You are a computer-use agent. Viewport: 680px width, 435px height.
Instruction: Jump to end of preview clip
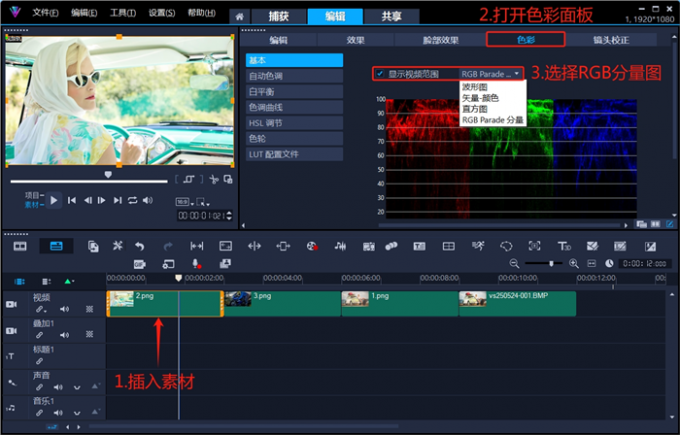[117, 200]
